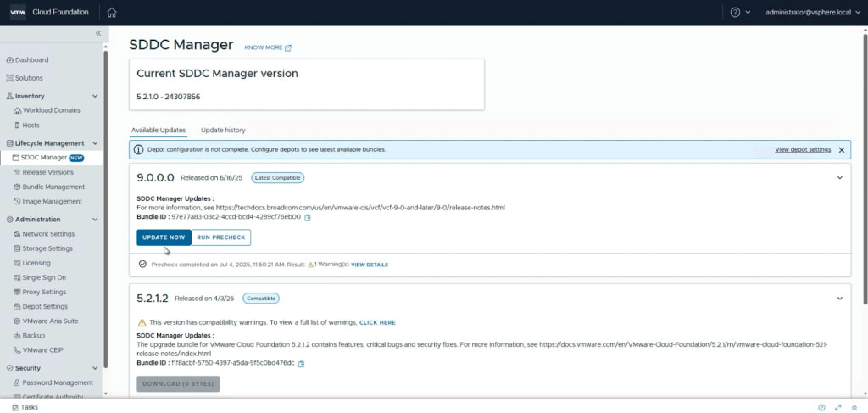Viewport: 868px width, 413px height.
Task: Select the Available Updates tab
Action: coord(159,130)
